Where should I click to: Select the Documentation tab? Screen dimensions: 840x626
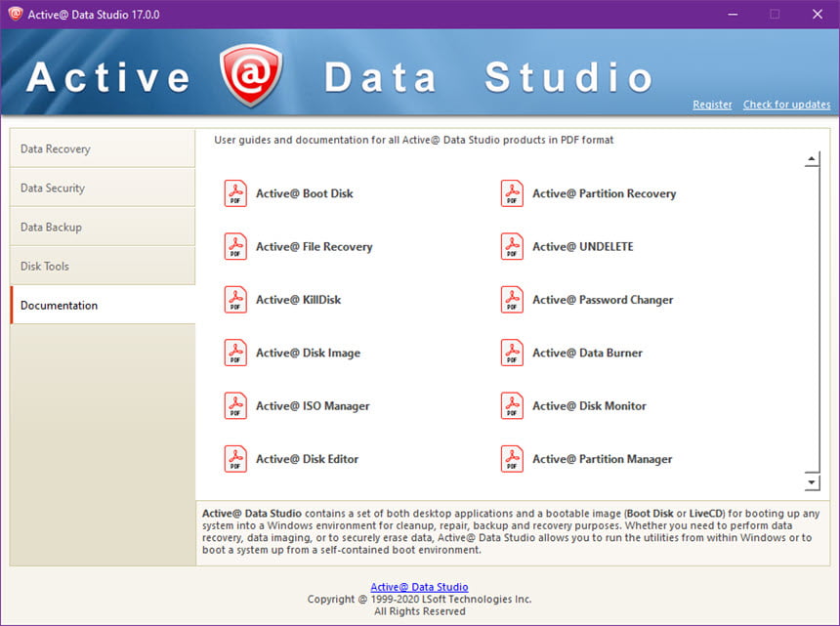[103, 305]
